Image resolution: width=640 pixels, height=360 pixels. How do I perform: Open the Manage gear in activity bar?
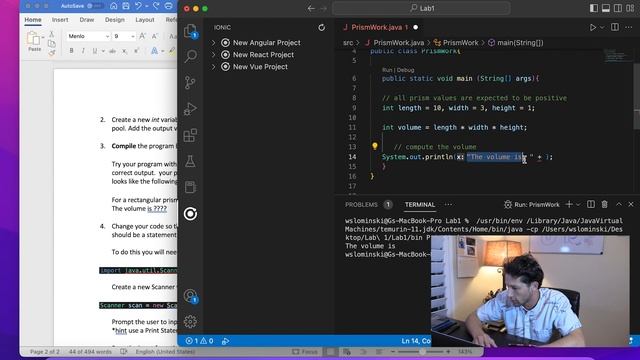(x=190, y=322)
